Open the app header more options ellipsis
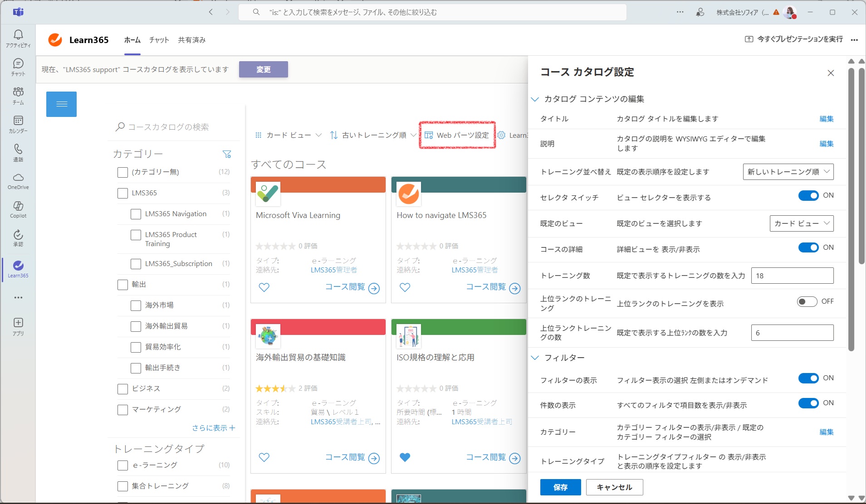Screen dimensions: 866x504 pyautogui.click(x=854, y=40)
